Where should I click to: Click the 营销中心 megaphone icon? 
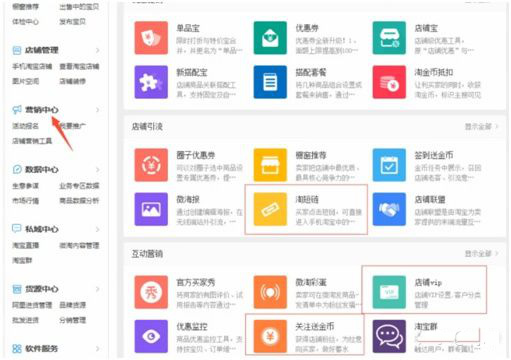coord(17,110)
